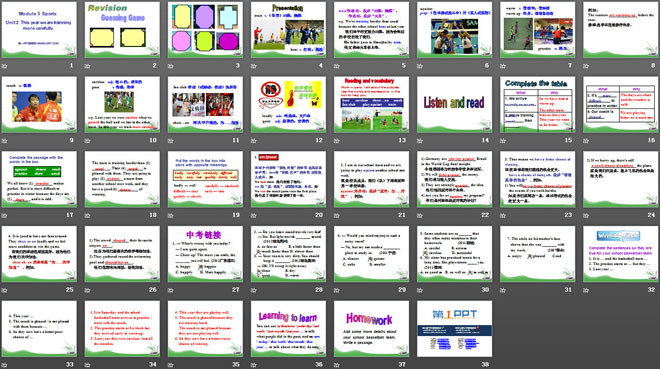The width and height of the screenshot is (660, 369).
Task: Click the animation star icon under slide 9
Action: pos(4,141)
